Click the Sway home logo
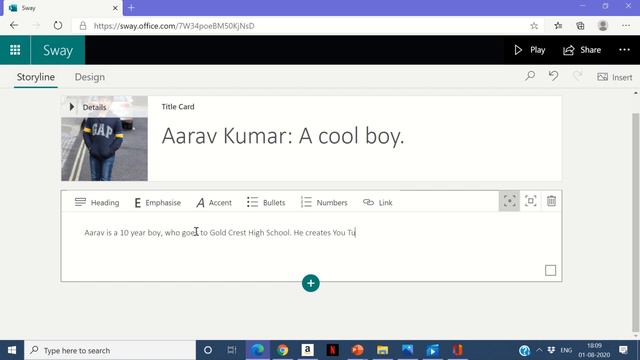Screen dimensions: 640x360 click(x=58, y=50)
